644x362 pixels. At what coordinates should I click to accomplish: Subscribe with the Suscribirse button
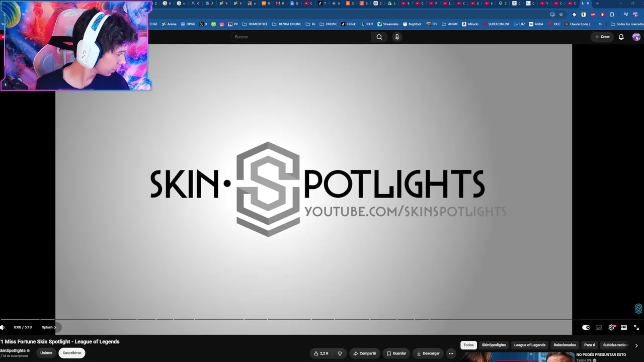point(72,353)
